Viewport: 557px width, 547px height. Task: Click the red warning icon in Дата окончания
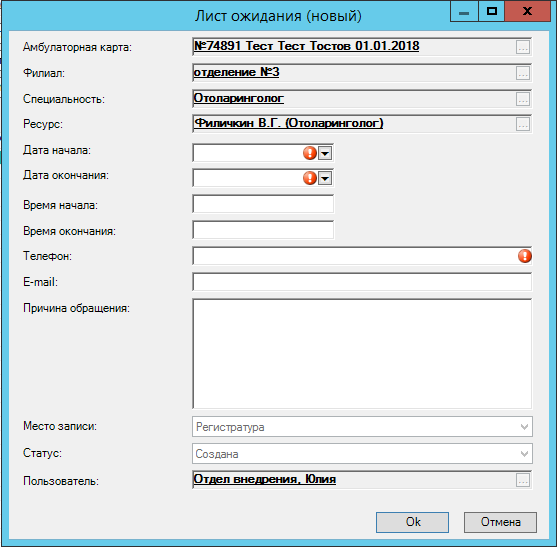tap(310, 178)
